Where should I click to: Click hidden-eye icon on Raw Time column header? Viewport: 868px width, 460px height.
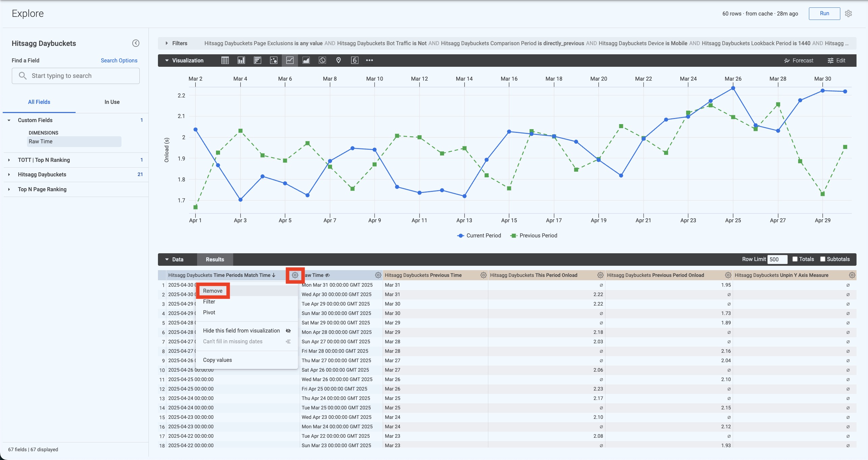coord(327,275)
